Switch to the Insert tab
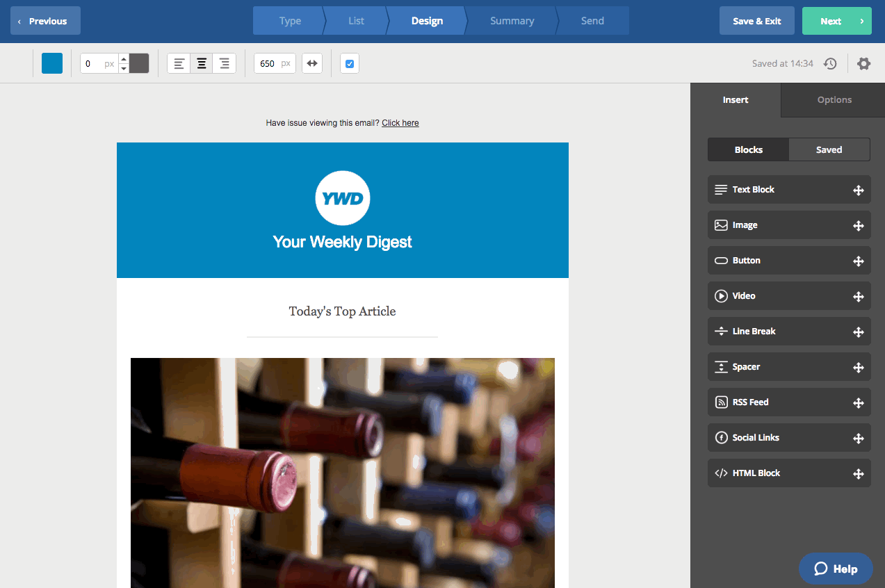The image size is (885, 588). (736, 100)
